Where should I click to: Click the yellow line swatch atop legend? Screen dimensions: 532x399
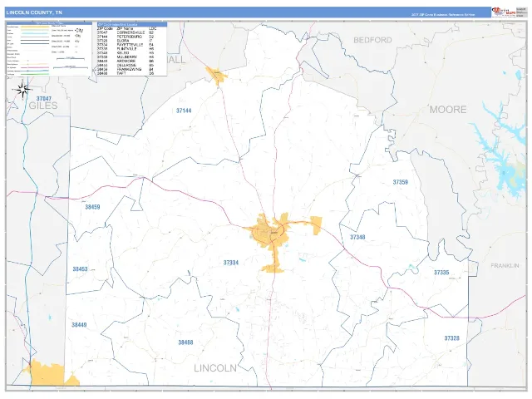pyautogui.click(x=35, y=27)
